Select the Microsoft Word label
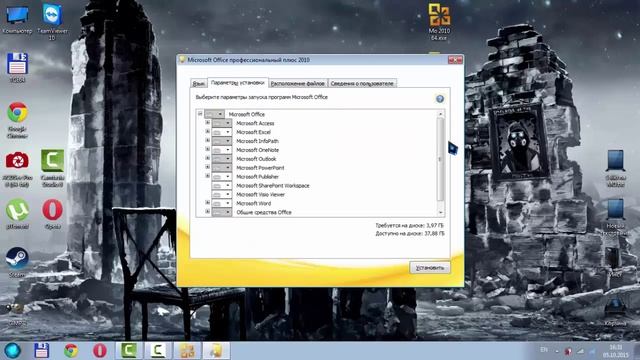Image resolution: width=640 pixels, height=360 pixels. pos(253,203)
